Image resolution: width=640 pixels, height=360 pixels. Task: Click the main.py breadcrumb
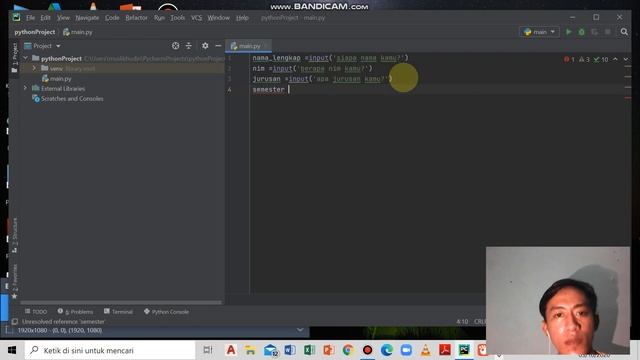[78, 32]
